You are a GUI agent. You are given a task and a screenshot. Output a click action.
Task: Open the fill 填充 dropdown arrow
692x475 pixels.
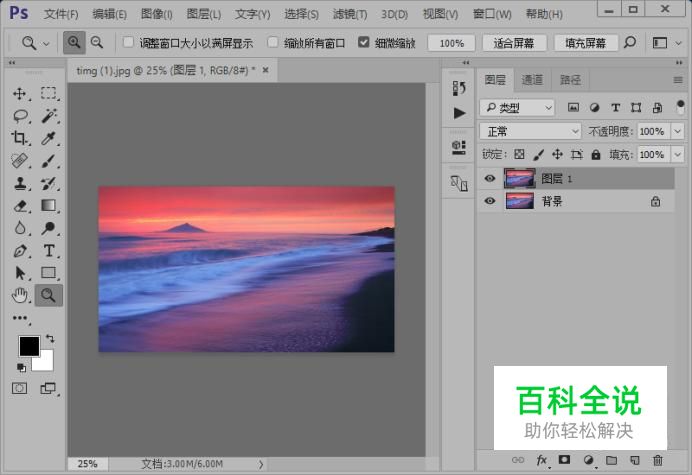coord(677,155)
